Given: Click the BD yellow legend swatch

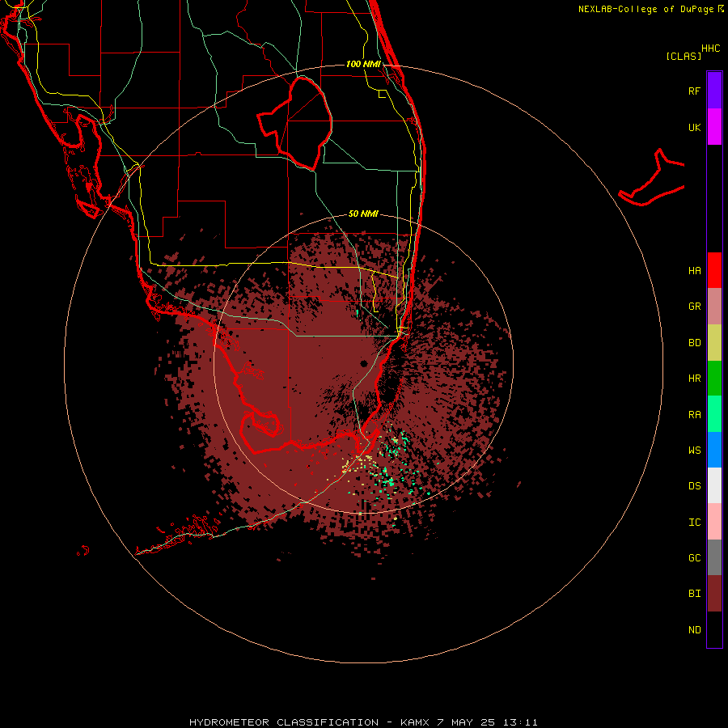Looking at the screenshot, I should [x=714, y=343].
